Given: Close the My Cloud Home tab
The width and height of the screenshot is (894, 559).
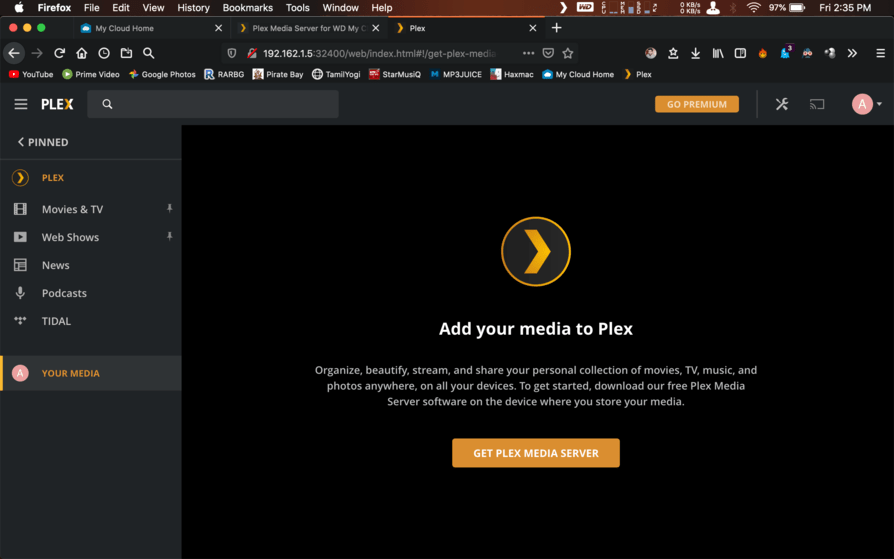Looking at the screenshot, I should tap(218, 28).
